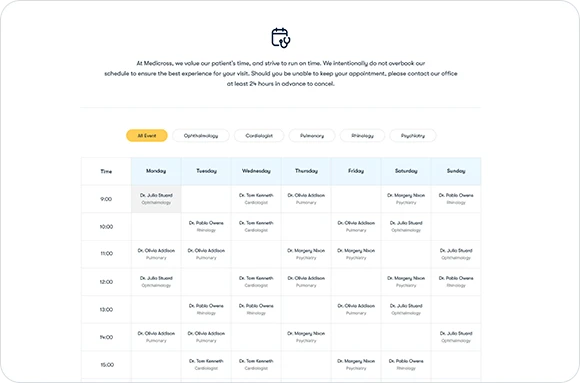Image resolution: width=580 pixels, height=383 pixels.
Task: Filter schedule by Cardiologist
Action: click(259, 135)
